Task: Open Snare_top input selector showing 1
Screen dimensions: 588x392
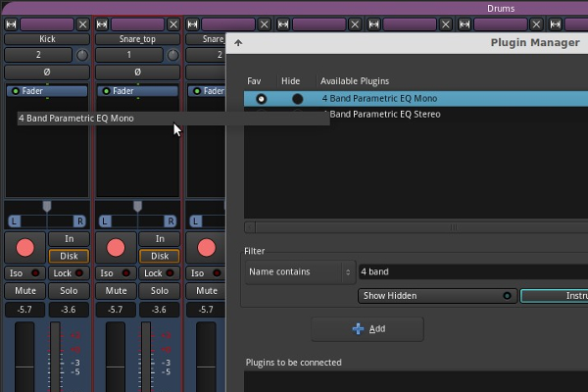Action: tap(129, 55)
